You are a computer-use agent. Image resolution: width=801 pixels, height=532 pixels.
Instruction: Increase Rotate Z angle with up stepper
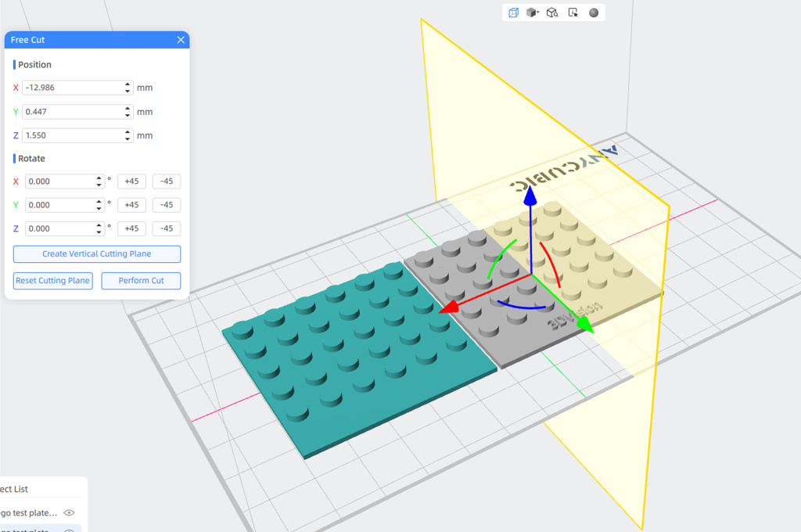point(99,225)
